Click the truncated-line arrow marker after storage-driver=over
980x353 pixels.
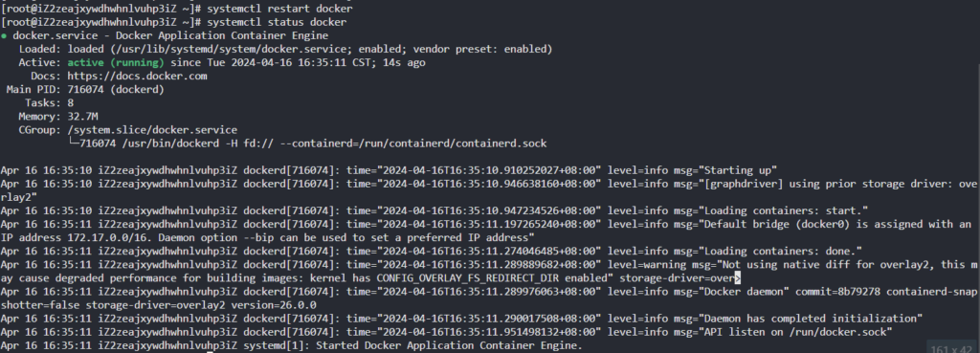coord(738,278)
